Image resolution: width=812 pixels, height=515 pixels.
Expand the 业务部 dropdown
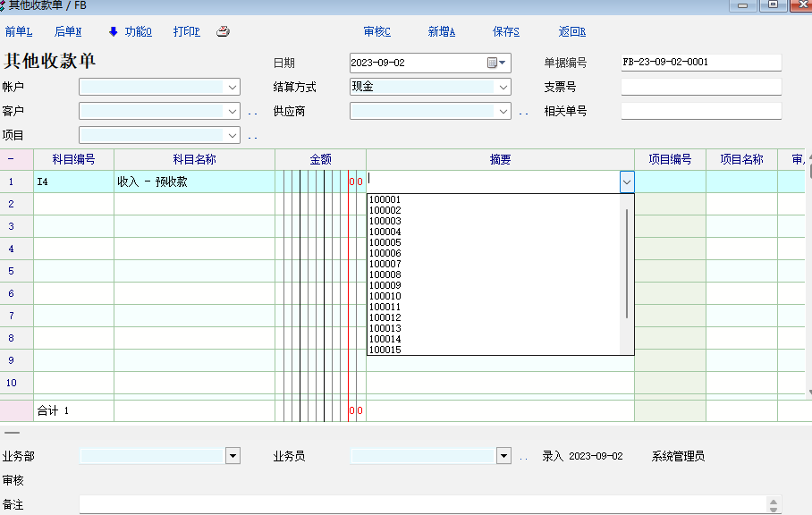point(233,456)
